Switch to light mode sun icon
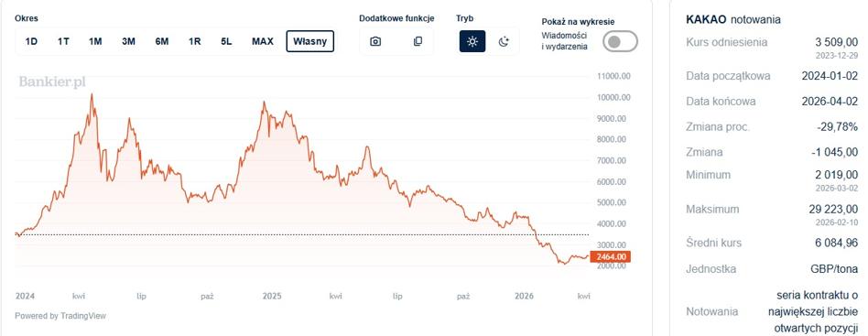Screen dimensions: 868x336 [x=472, y=41]
